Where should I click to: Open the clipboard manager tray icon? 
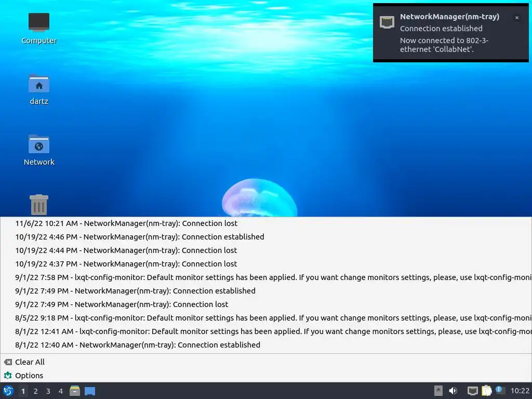486,391
